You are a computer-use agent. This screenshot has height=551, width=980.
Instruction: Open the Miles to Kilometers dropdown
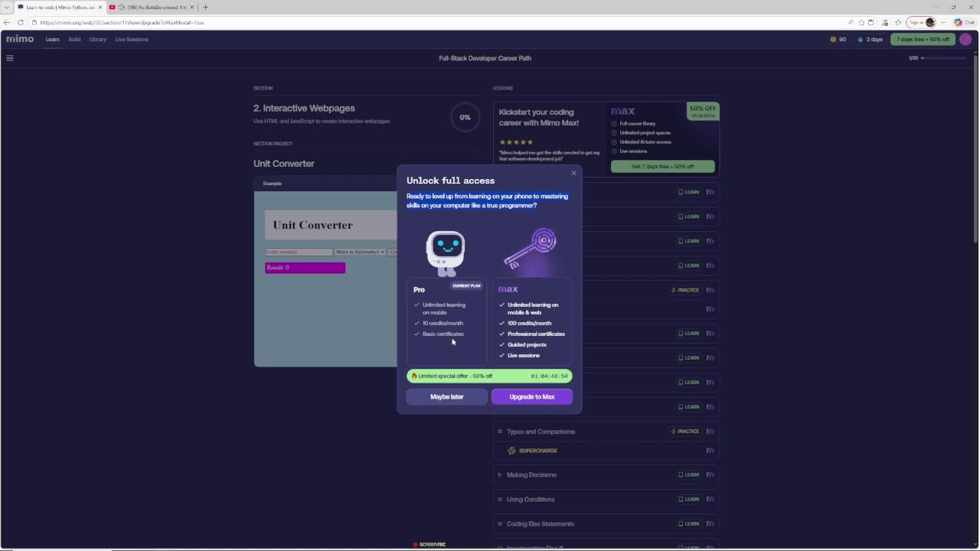(x=360, y=252)
